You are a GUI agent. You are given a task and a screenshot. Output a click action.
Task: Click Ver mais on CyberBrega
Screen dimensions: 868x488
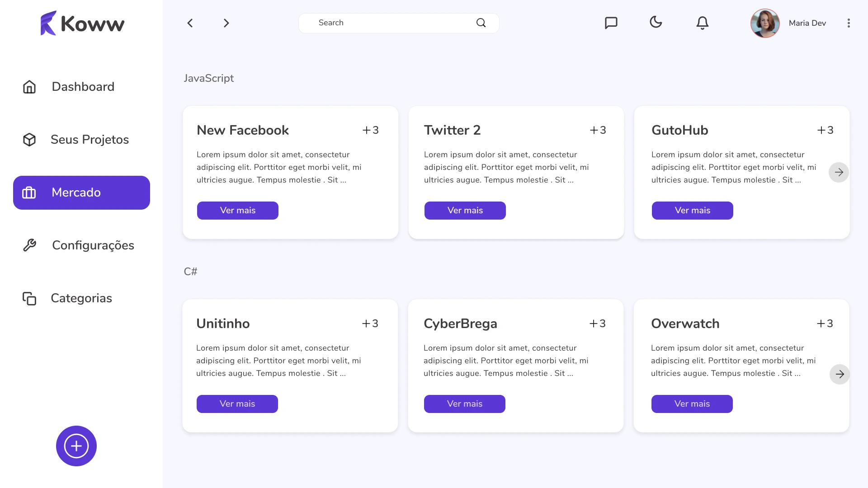coord(464,404)
